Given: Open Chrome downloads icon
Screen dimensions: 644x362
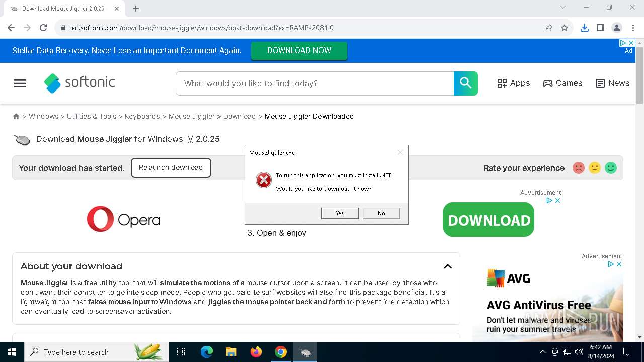Looking at the screenshot, I should [585, 28].
